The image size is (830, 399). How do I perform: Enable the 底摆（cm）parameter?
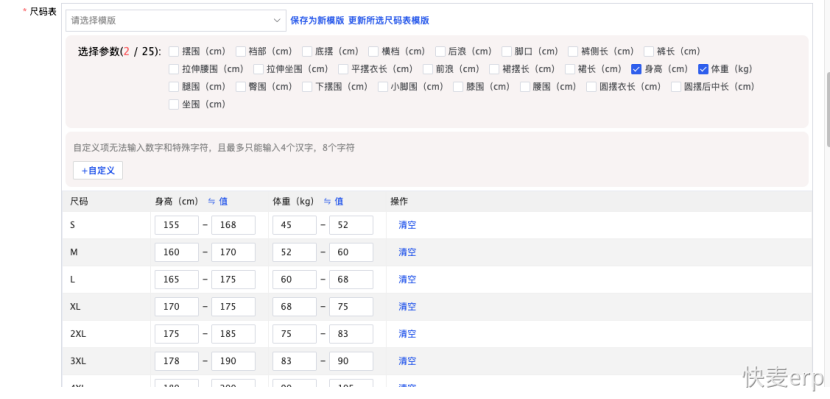point(307,52)
